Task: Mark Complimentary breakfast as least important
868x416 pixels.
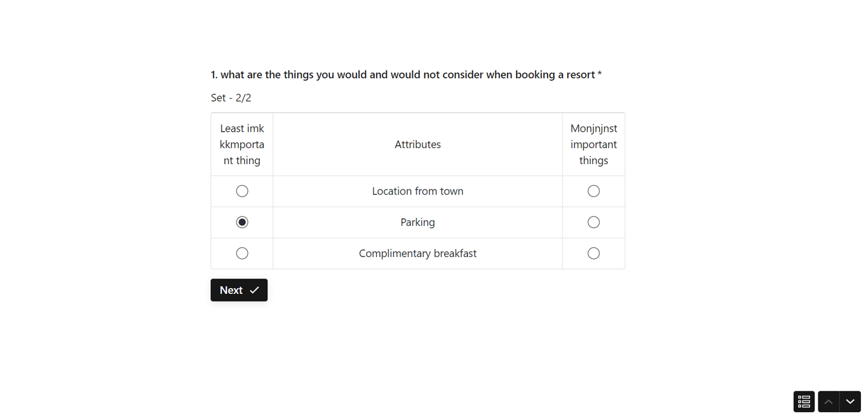Action: click(x=242, y=253)
